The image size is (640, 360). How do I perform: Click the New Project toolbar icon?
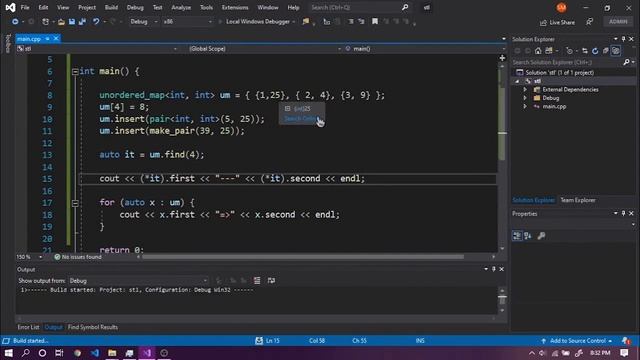pos(45,22)
